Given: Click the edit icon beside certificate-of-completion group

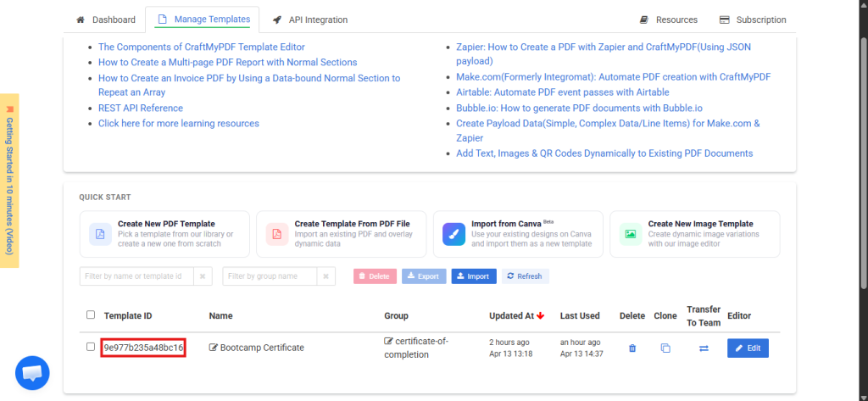Looking at the screenshot, I should (388, 342).
